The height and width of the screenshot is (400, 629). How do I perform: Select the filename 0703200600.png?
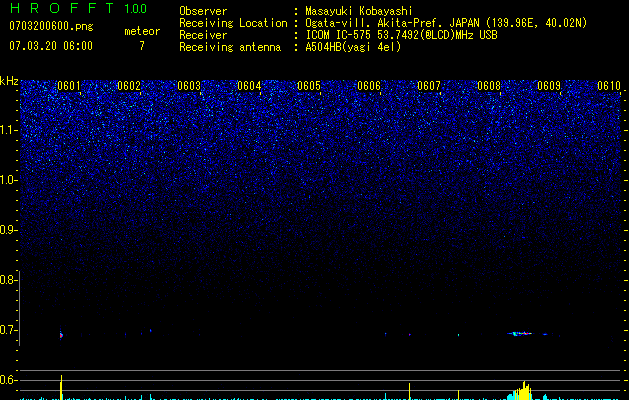[51, 26]
